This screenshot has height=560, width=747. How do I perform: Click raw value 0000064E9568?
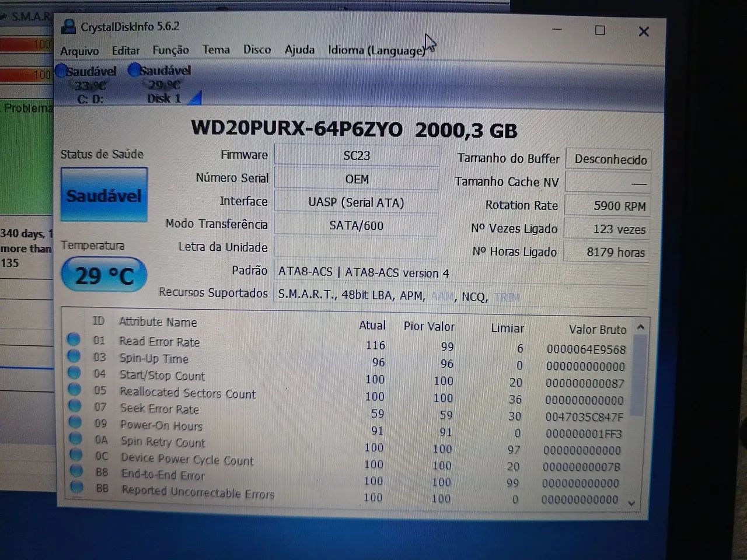[586, 349]
